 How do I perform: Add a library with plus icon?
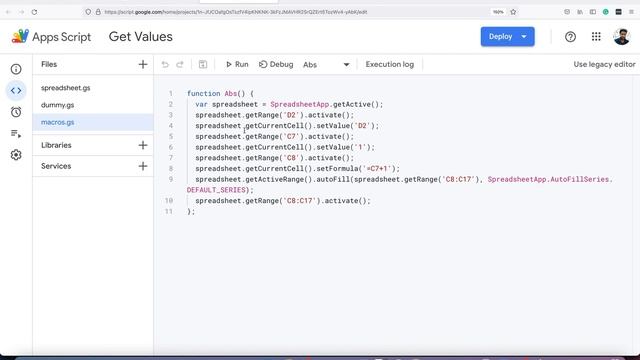pyautogui.click(x=143, y=145)
